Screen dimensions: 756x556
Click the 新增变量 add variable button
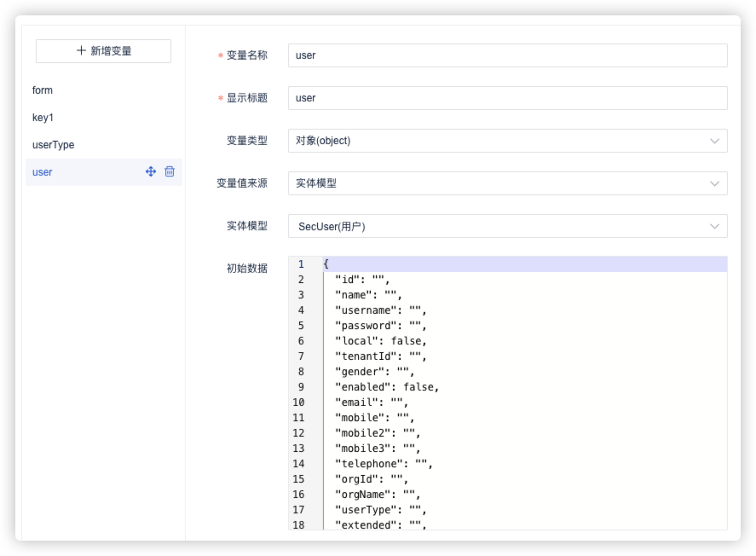(103, 51)
